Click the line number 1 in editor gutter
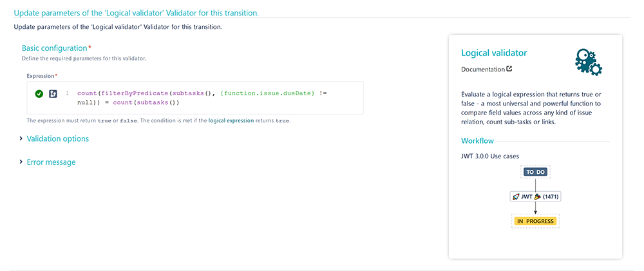 point(67,93)
